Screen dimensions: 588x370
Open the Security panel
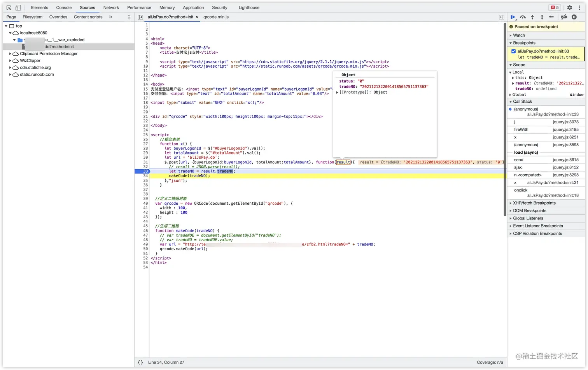pyautogui.click(x=220, y=7)
